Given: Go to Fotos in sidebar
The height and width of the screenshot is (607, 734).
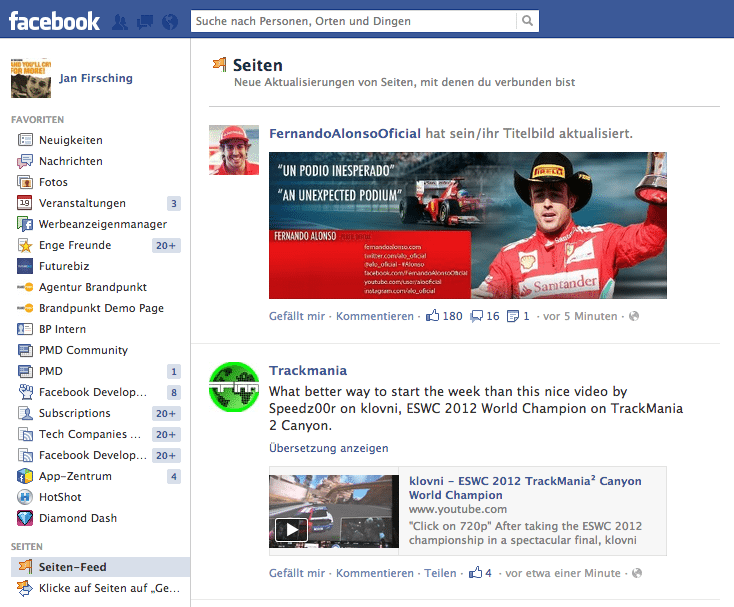Looking at the screenshot, I should [53, 182].
